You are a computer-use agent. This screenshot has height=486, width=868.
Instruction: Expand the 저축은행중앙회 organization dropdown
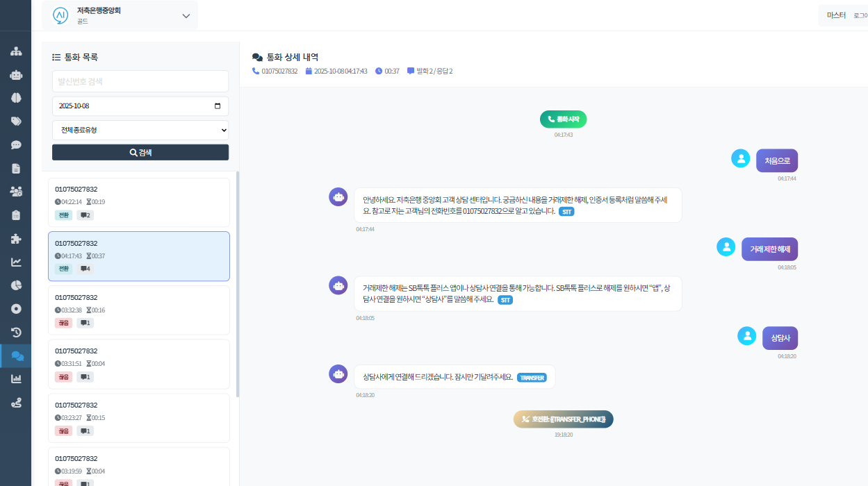click(186, 16)
